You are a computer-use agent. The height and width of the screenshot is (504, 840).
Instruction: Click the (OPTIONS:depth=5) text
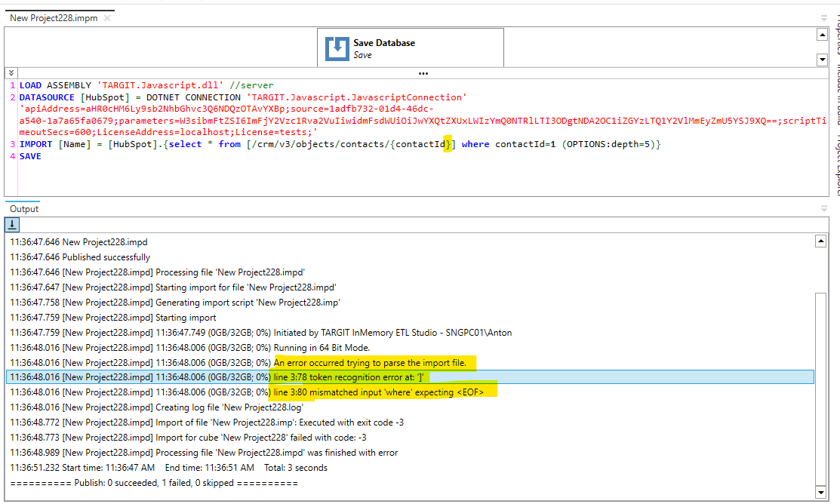click(x=608, y=145)
